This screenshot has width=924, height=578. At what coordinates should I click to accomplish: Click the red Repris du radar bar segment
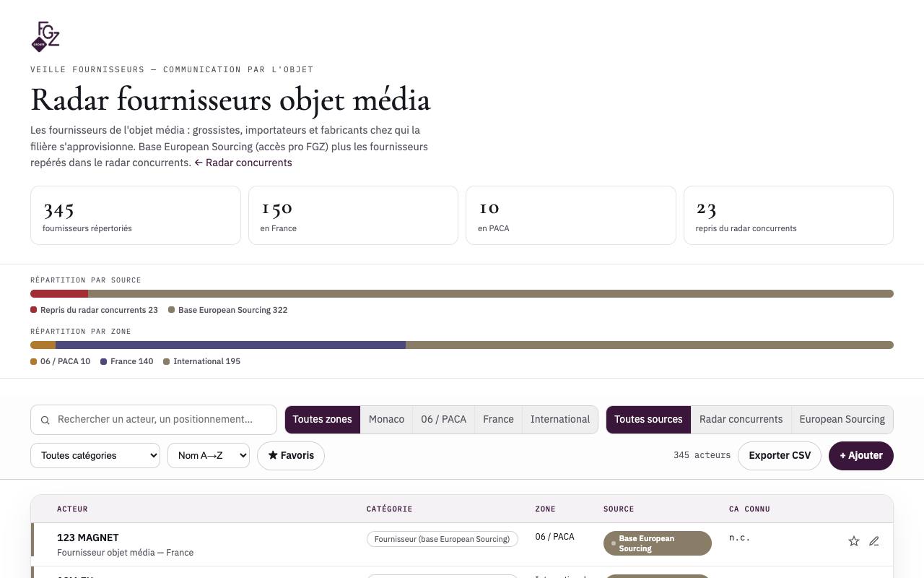[x=59, y=294]
